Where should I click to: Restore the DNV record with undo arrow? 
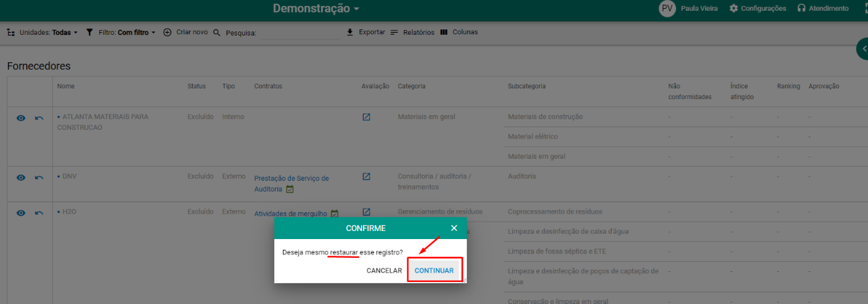point(39,177)
